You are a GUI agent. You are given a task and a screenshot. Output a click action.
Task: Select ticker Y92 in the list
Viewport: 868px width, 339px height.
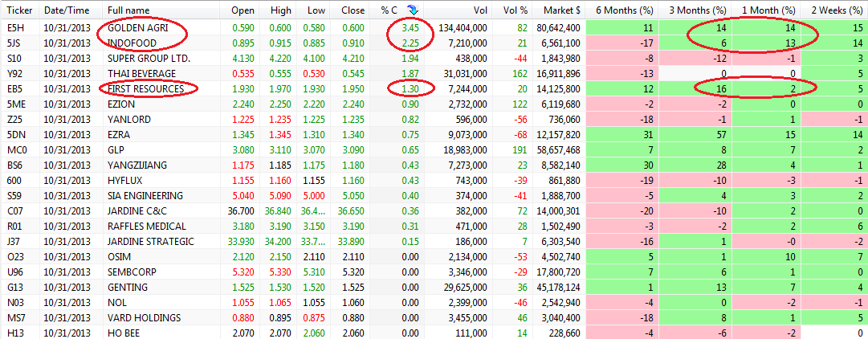(14, 73)
